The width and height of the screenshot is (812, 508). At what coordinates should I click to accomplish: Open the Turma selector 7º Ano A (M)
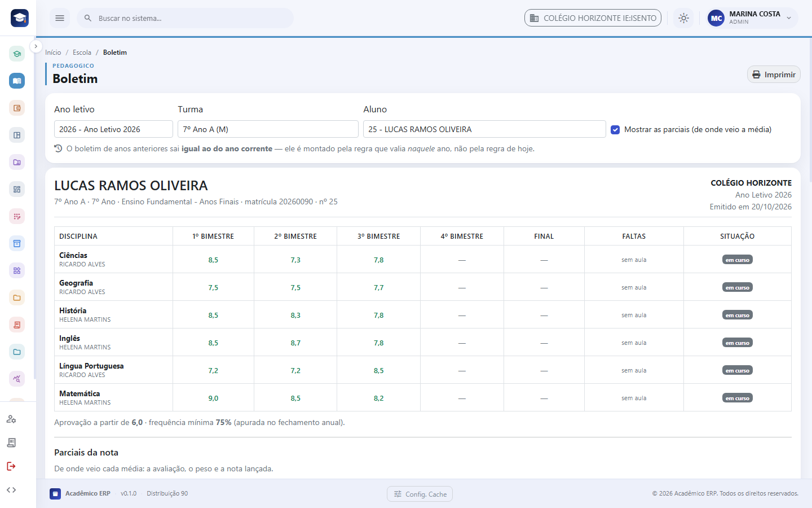[x=268, y=129]
